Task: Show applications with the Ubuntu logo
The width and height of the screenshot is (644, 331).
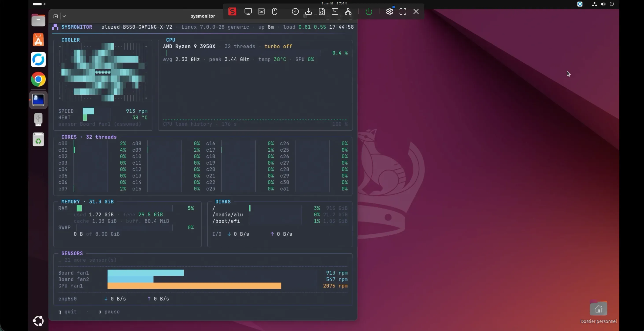Action: (38, 321)
